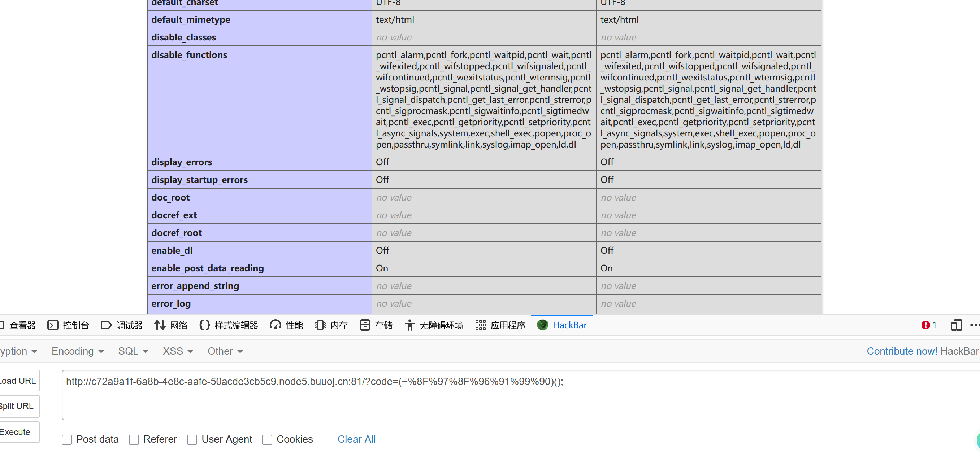The image size is (980, 452).
Task: Click the Clear All link
Action: point(356,439)
